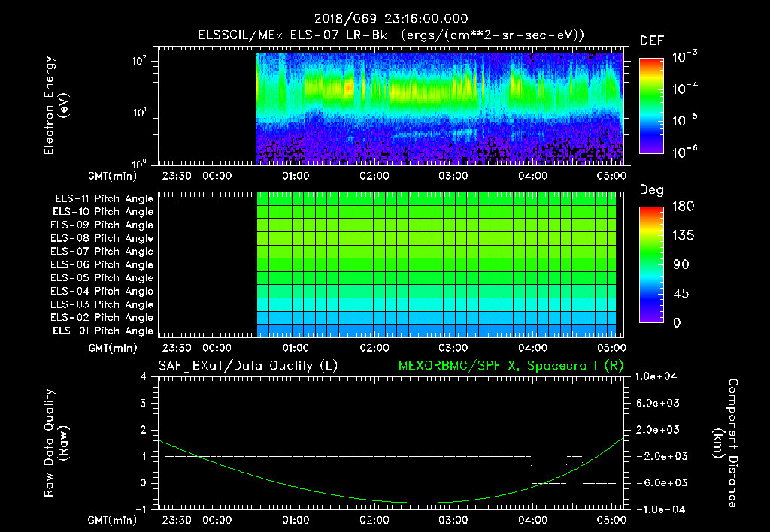The image size is (770, 532).
Task: Click the 180 value on Deg scale
Action: coord(683,207)
